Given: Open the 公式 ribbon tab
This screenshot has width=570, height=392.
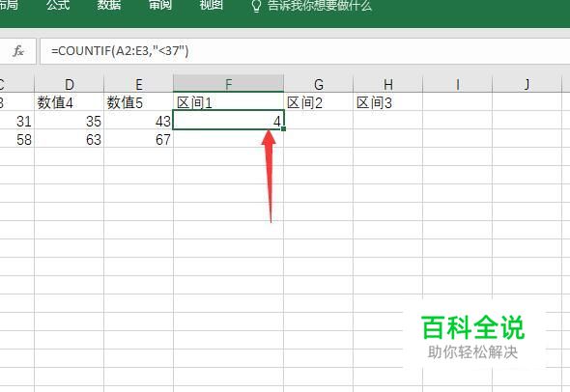Looking at the screenshot, I should point(58,5).
